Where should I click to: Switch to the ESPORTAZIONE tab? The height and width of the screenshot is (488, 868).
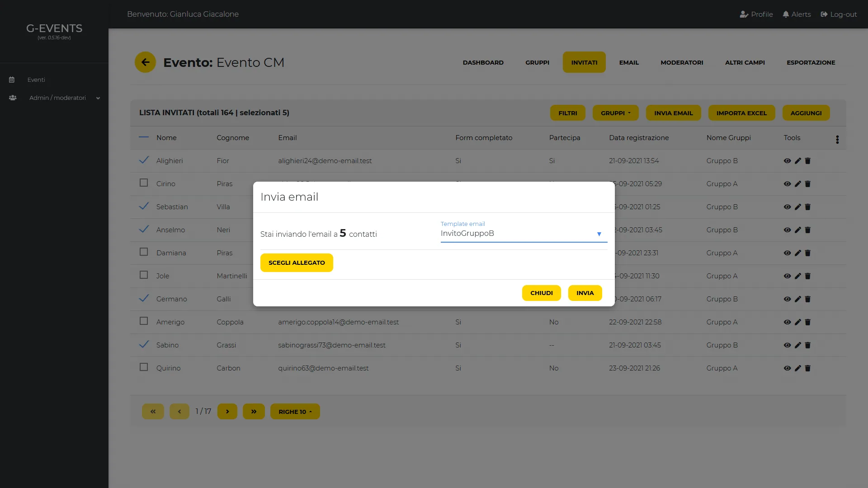click(811, 62)
